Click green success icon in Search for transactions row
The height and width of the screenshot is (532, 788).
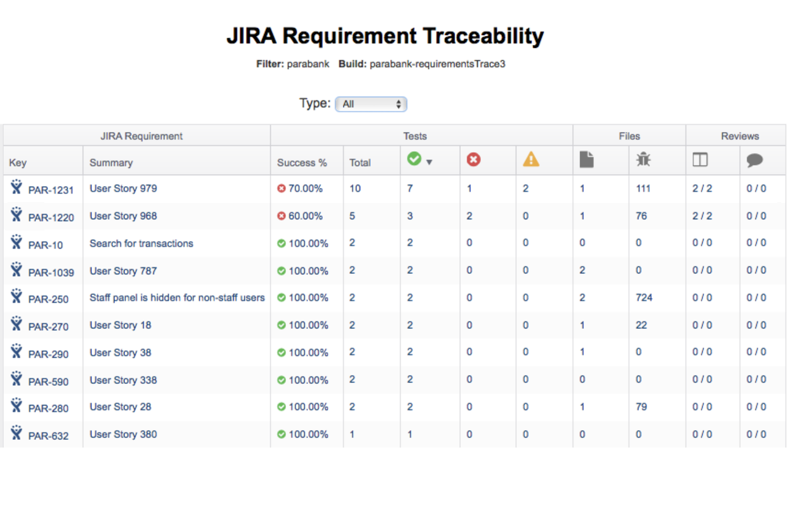[x=281, y=244]
